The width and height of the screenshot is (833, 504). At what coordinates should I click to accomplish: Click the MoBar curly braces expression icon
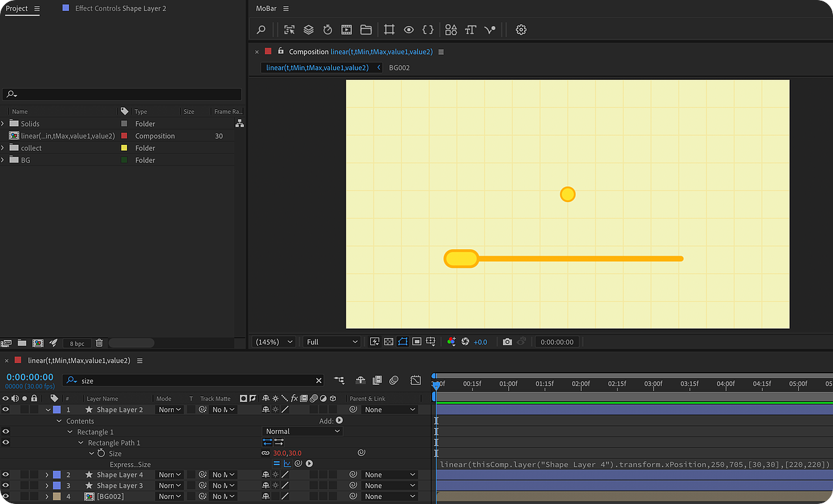[428, 30]
